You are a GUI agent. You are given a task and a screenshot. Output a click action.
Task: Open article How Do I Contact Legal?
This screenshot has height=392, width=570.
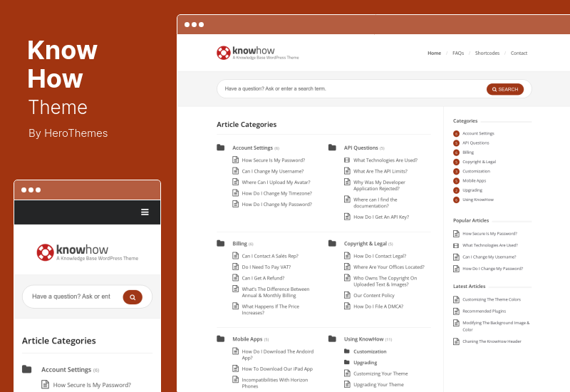(x=380, y=256)
